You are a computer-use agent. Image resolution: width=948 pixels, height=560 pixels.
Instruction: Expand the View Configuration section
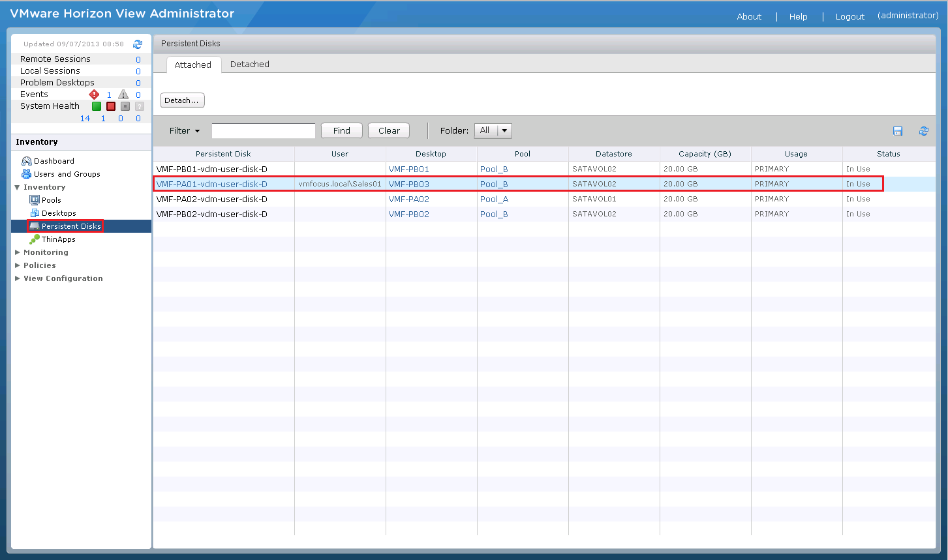click(x=63, y=278)
